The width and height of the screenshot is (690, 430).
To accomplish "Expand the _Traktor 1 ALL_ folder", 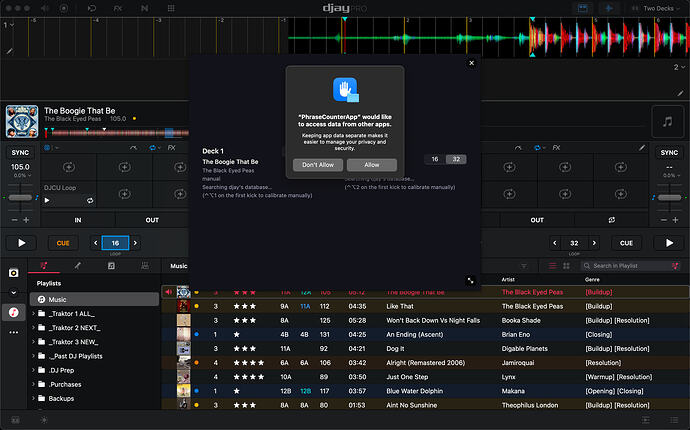I will [x=33, y=313].
